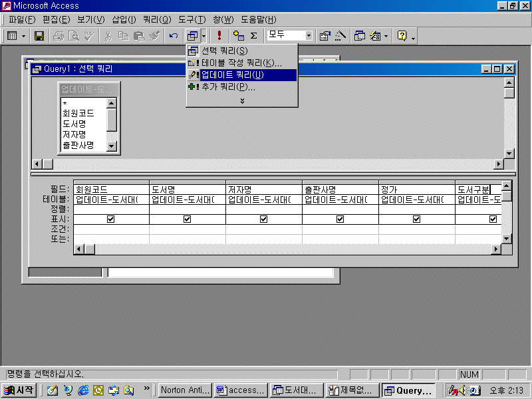Viewport: 532px width, 399px height.
Task: Open the 도구(T) menu
Action: click(x=192, y=20)
